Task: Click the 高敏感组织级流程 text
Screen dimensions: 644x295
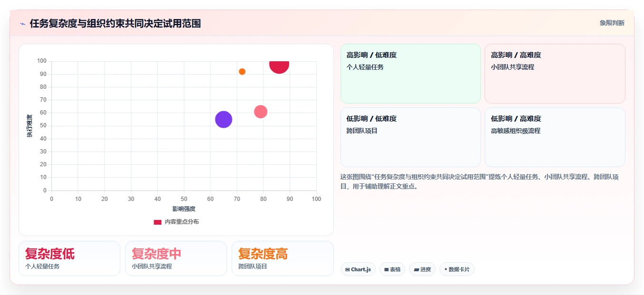Action: pyautogui.click(x=516, y=131)
